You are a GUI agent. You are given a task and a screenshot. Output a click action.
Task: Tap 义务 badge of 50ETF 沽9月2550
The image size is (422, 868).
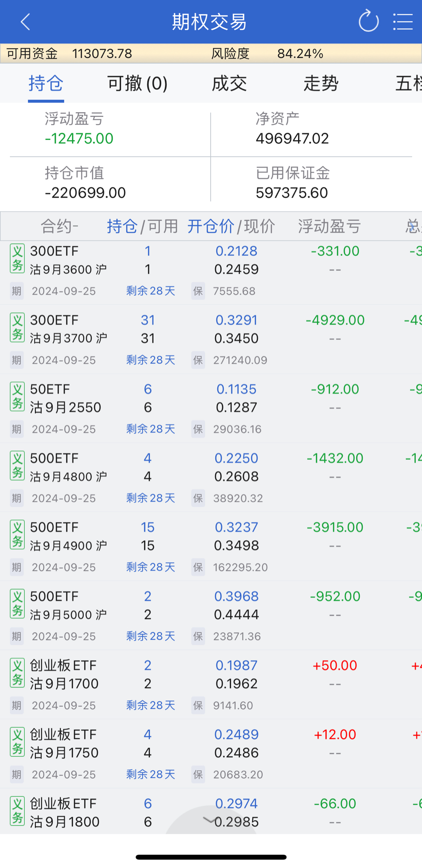(x=17, y=397)
